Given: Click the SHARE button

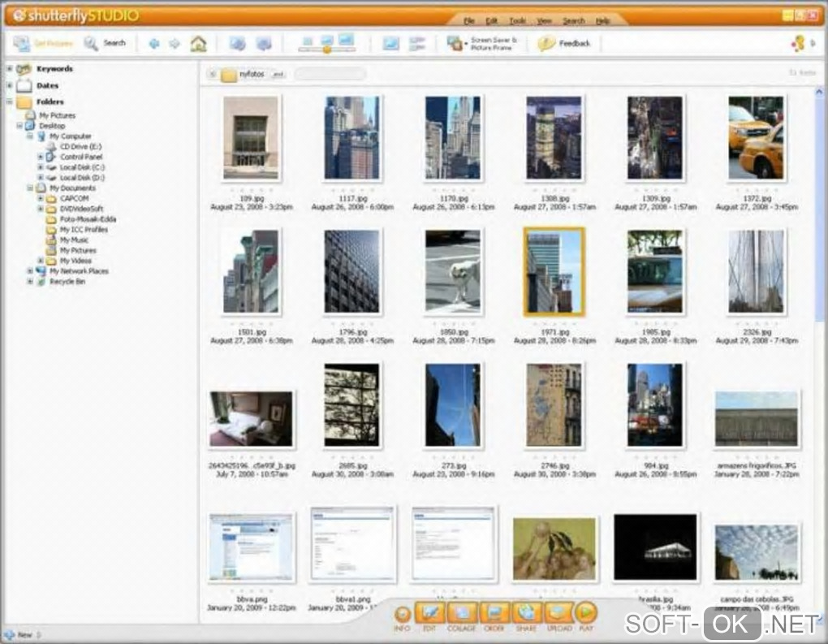Looking at the screenshot, I should pyautogui.click(x=527, y=613).
